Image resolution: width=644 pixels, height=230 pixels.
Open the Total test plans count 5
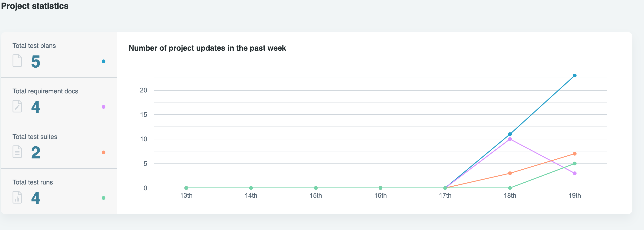pyautogui.click(x=36, y=62)
